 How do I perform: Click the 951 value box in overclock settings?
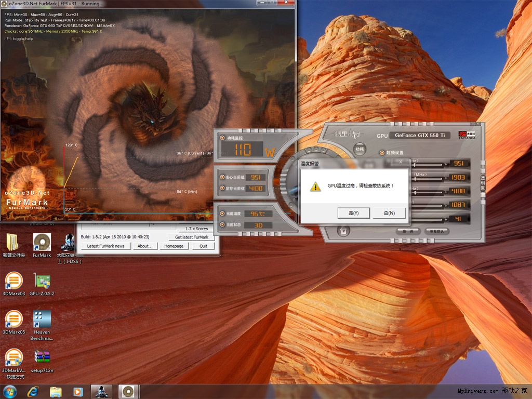click(459, 163)
